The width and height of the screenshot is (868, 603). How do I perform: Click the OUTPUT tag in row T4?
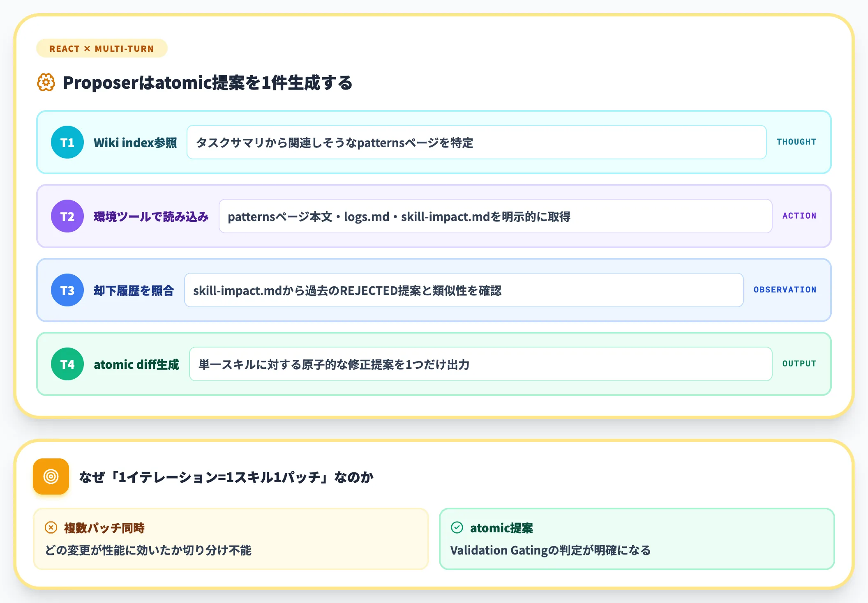tap(799, 364)
